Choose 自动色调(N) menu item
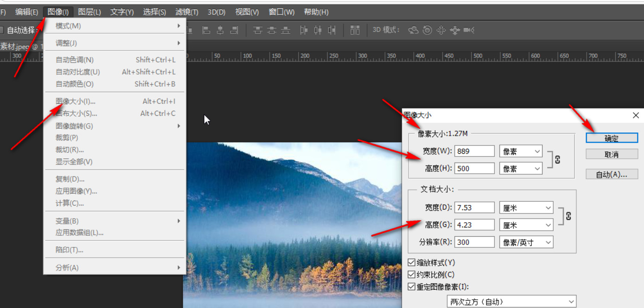The height and width of the screenshot is (308, 644). point(114,60)
